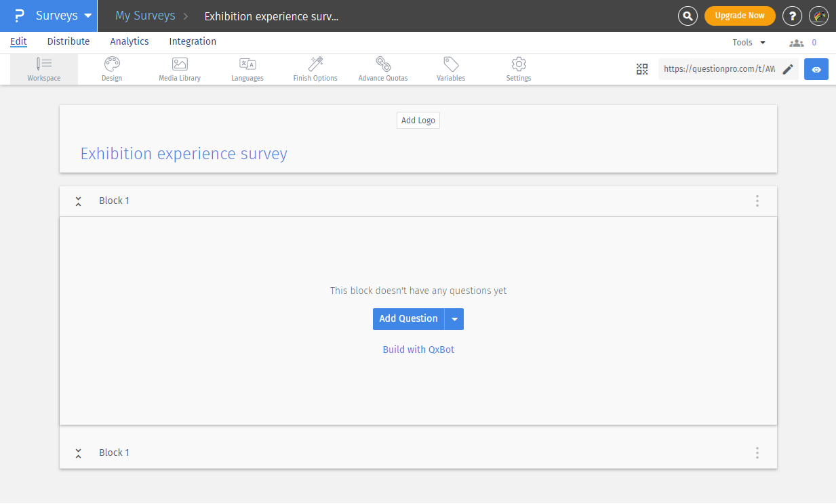Collapse Block 1 using its chevron
836x504 pixels.
pos(78,201)
